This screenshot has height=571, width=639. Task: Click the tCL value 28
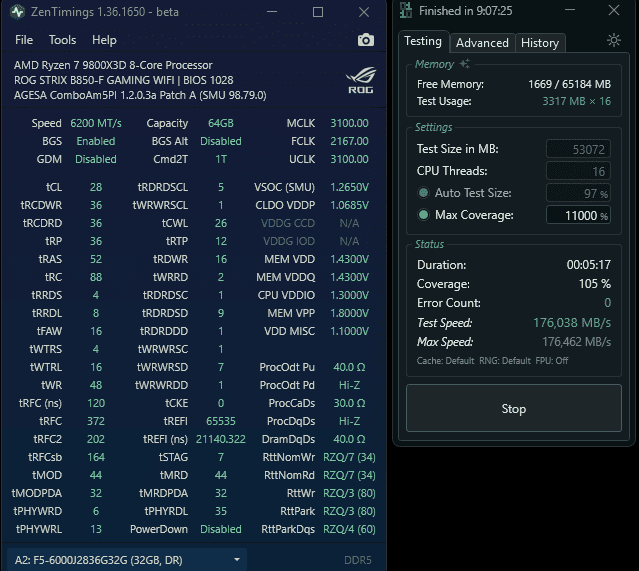click(x=96, y=187)
